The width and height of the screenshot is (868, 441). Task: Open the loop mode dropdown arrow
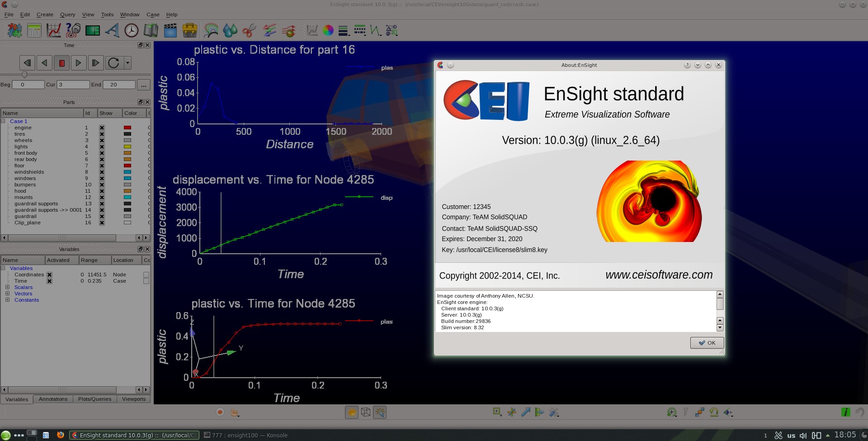pyautogui.click(x=128, y=63)
